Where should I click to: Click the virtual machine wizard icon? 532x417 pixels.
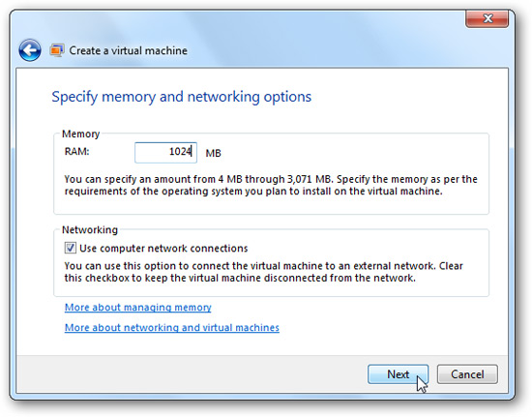(x=57, y=50)
